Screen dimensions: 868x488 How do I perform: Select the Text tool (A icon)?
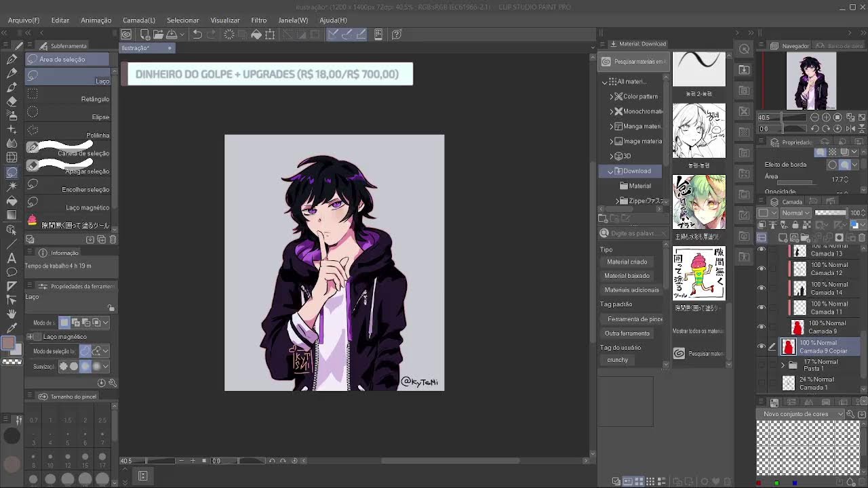click(x=12, y=258)
